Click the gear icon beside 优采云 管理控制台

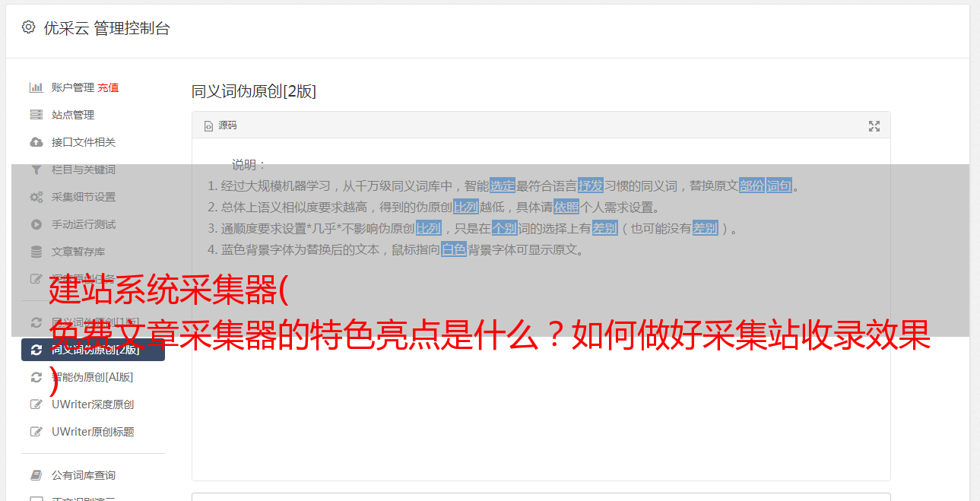coord(28,27)
